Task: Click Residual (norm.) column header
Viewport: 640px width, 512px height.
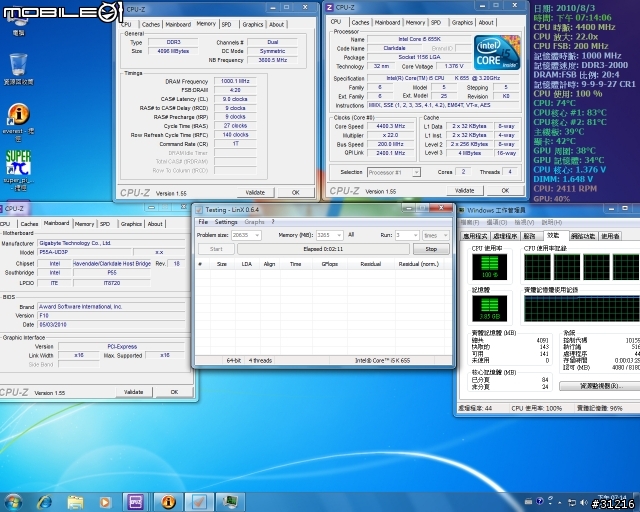Action: pyautogui.click(x=418, y=264)
